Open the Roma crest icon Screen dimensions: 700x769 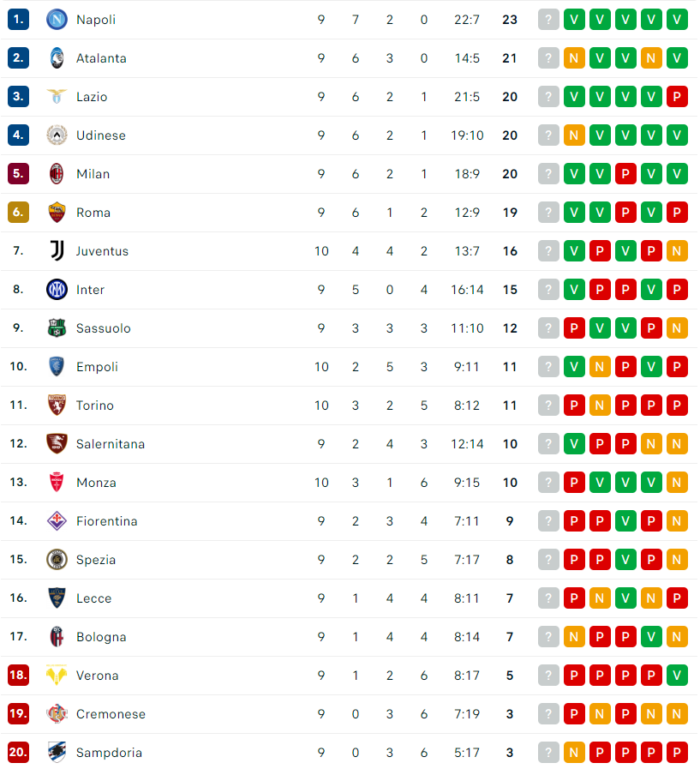point(57,213)
